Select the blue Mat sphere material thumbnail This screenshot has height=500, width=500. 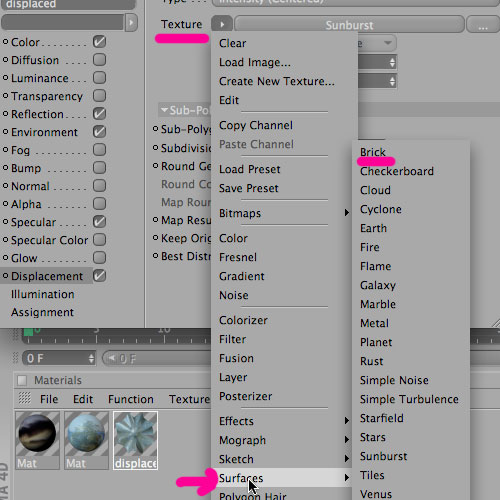click(x=87, y=440)
